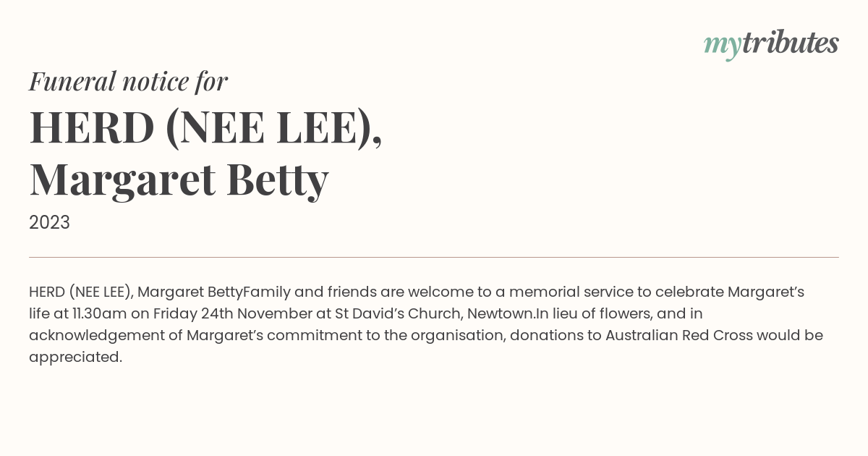The image size is (868, 456).
Task: Select the 'Funeral notice for' italic heading
Action: tap(129, 81)
